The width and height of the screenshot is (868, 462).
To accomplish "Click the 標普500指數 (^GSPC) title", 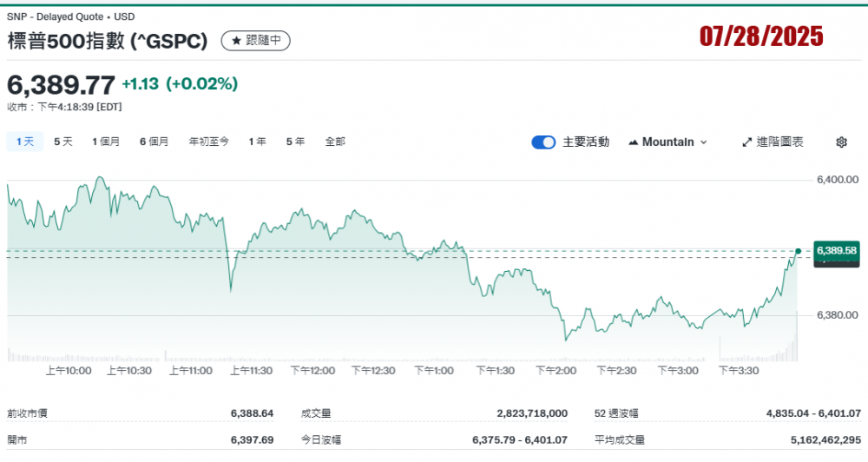I will tap(108, 41).
